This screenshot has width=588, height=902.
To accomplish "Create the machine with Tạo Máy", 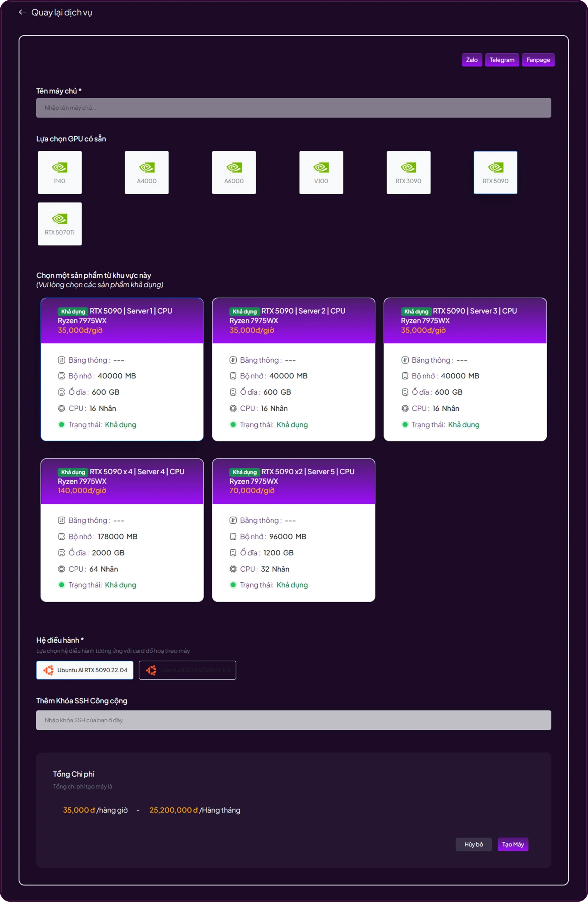I will coord(513,845).
